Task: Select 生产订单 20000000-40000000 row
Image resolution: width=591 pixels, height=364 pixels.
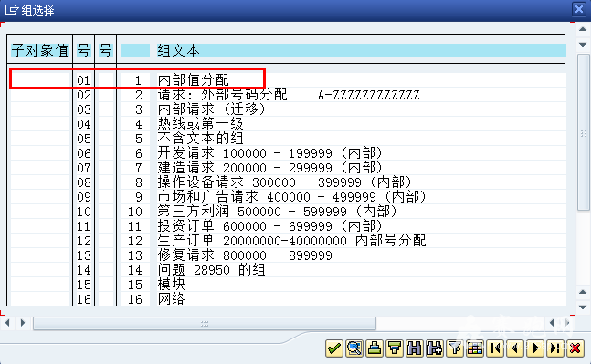Action: coord(289,241)
